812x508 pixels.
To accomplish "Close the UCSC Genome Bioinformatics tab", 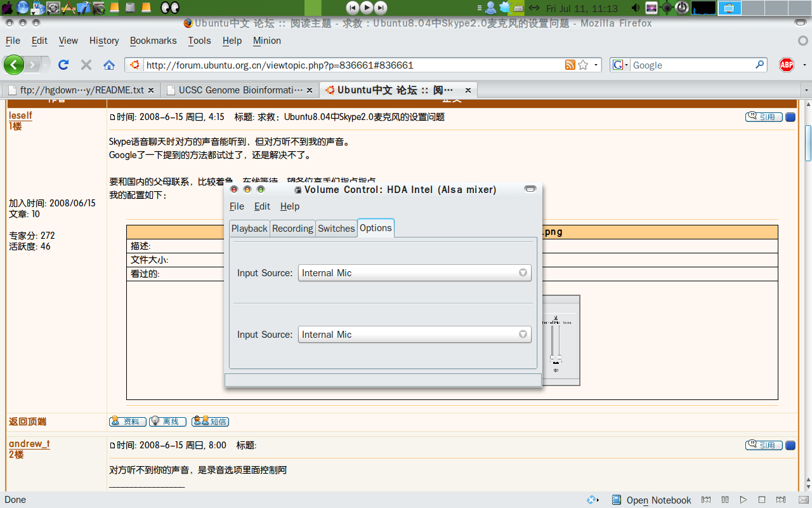I will coord(310,90).
